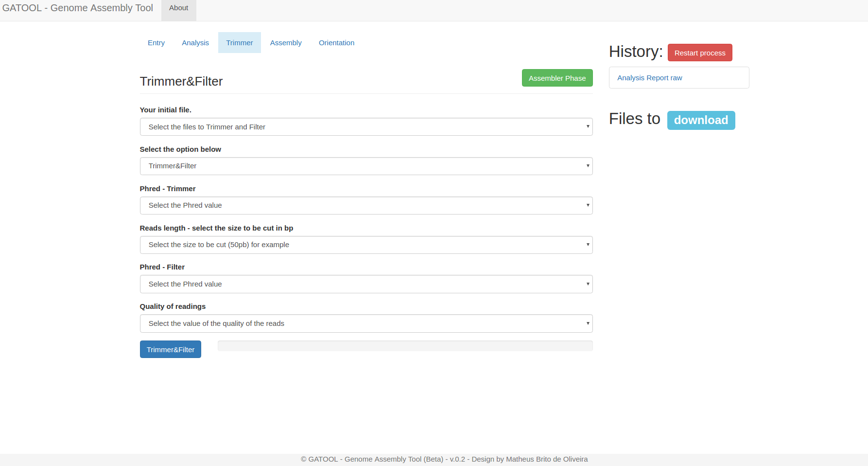Click the Restart process button
Image resolution: width=868 pixels, height=466 pixels.
[699, 53]
